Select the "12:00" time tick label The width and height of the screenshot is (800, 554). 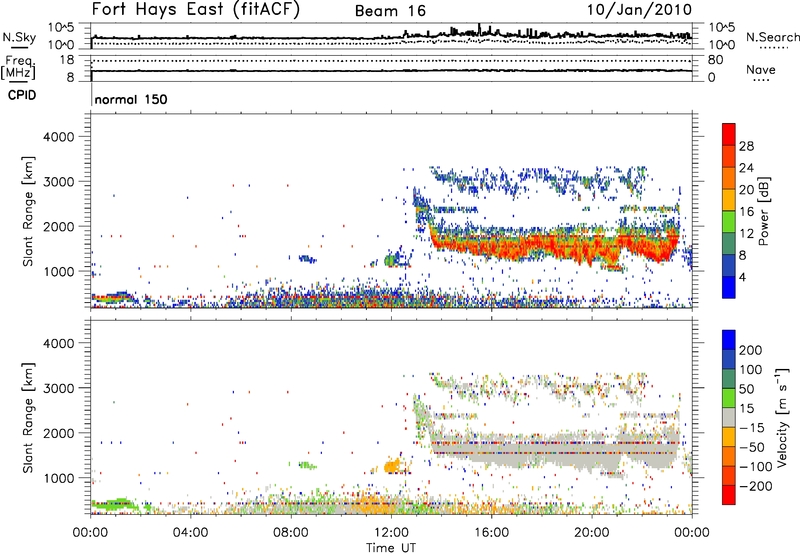click(391, 533)
